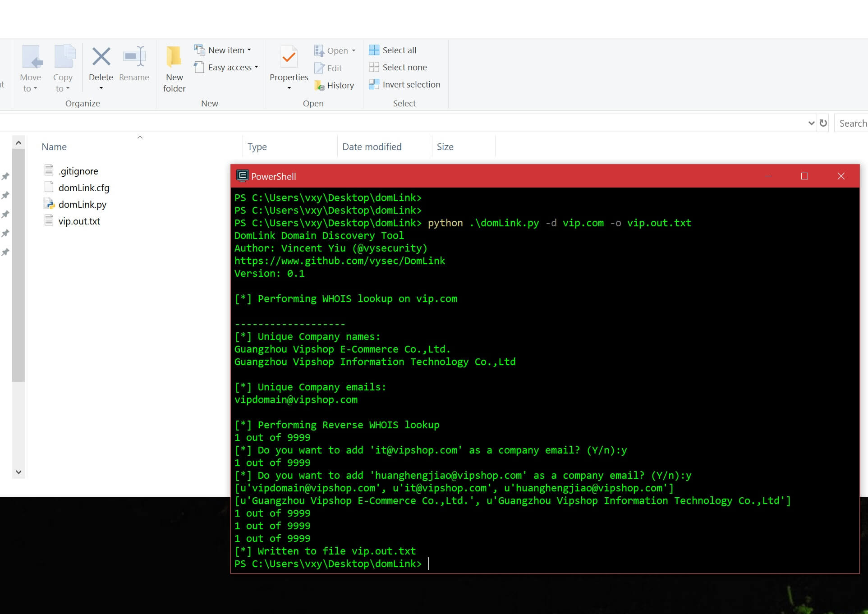
Task: Click the domLink.py Python file icon
Action: 49,204
